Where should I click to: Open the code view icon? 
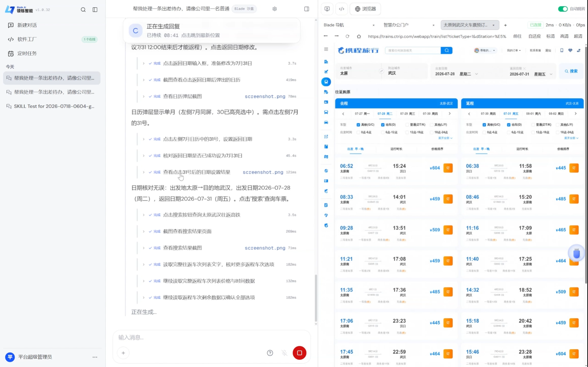pyautogui.click(x=341, y=9)
